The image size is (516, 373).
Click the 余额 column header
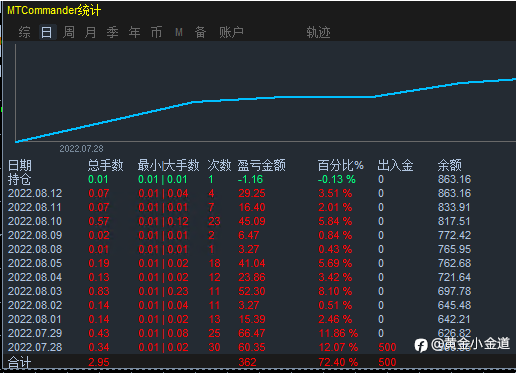450,165
